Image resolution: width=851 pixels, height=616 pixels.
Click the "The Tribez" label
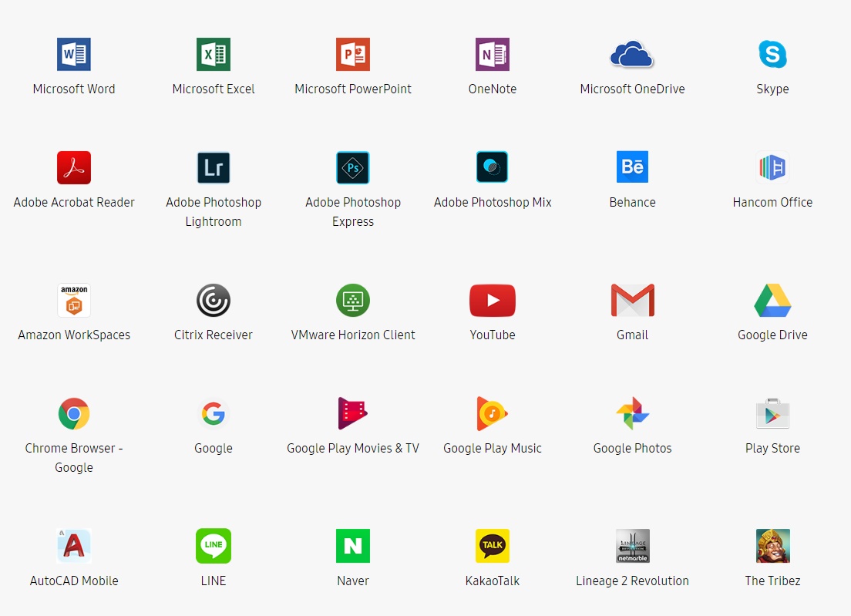tap(772, 581)
